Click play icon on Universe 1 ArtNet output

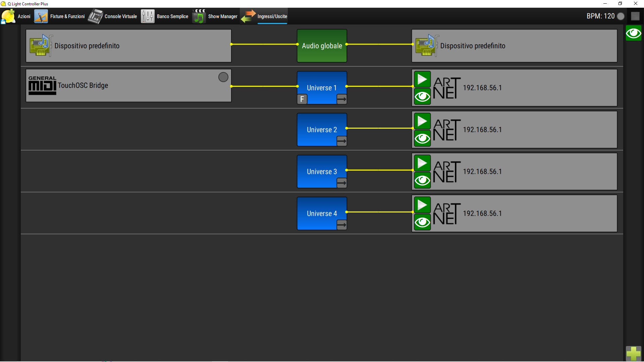(422, 79)
